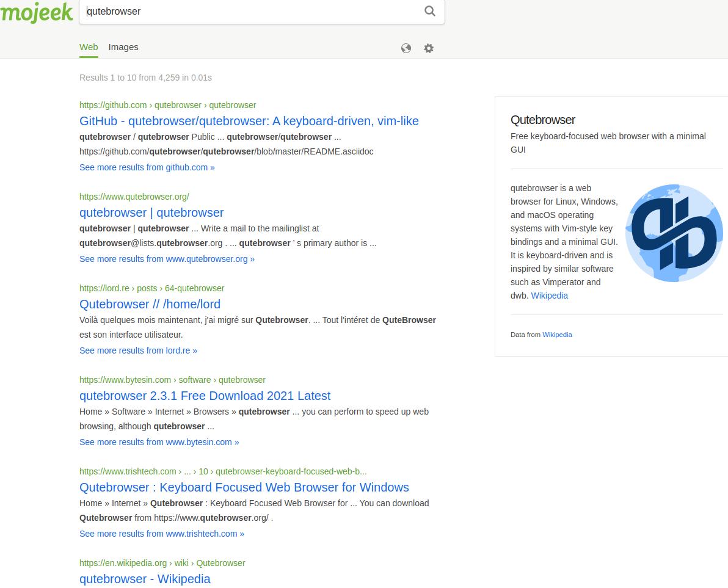
Task: Open the GitHub qutebrowser result title
Action: [249, 121]
